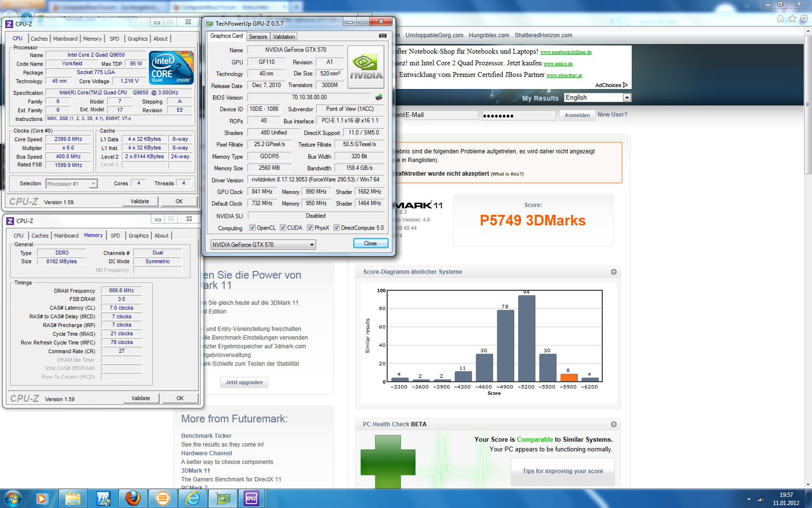Click the orange ~5900 bar in the score chart
The height and width of the screenshot is (508, 812).
pyautogui.click(x=569, y=378)
